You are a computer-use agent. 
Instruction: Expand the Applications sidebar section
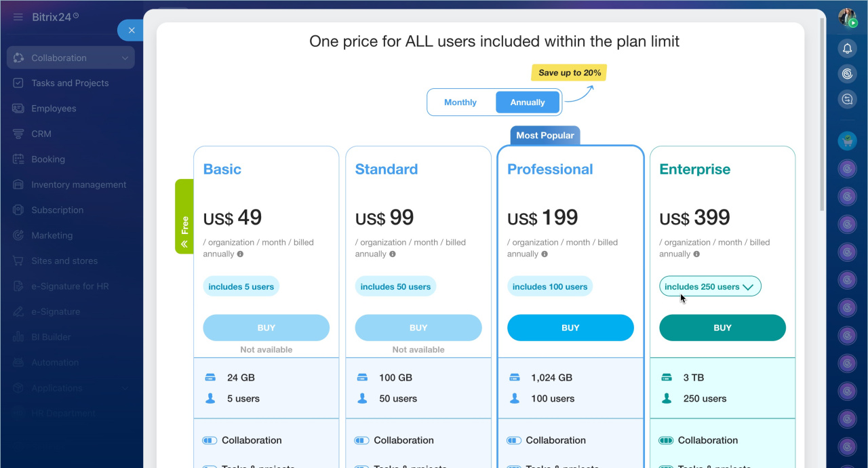click(125, 389)
